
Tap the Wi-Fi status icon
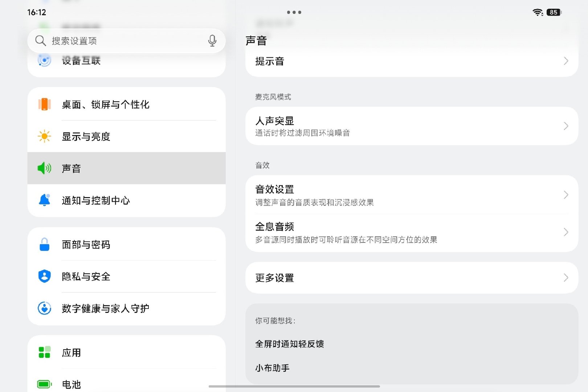click(538, 12)
